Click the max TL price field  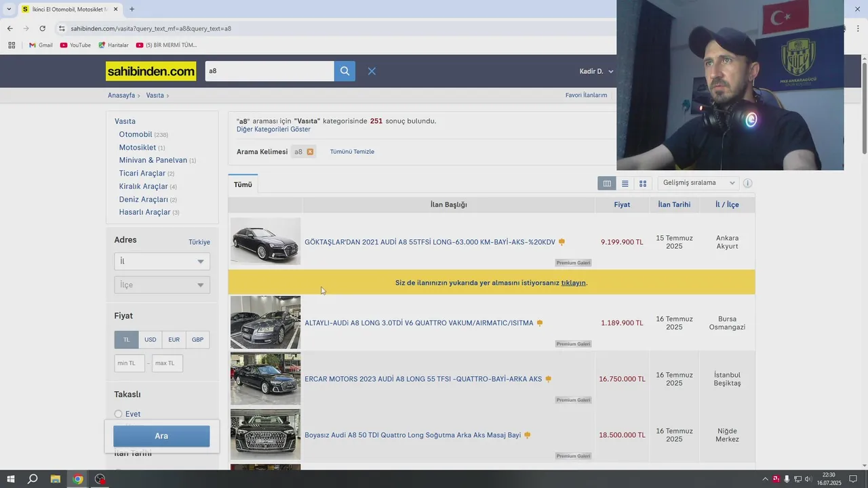(167, 363)
